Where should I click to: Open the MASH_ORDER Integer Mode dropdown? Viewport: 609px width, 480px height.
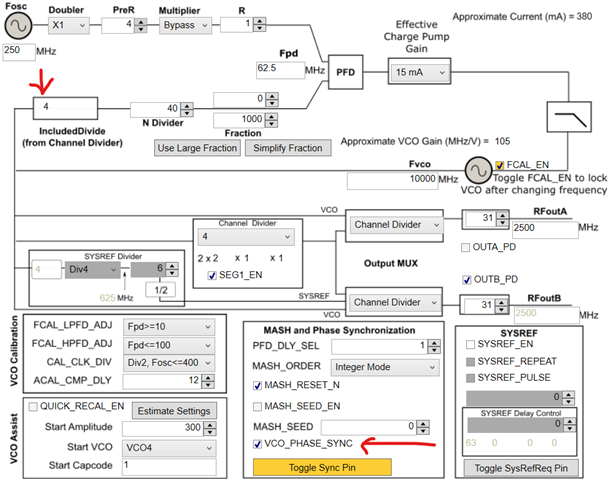(x=385, y=367)
